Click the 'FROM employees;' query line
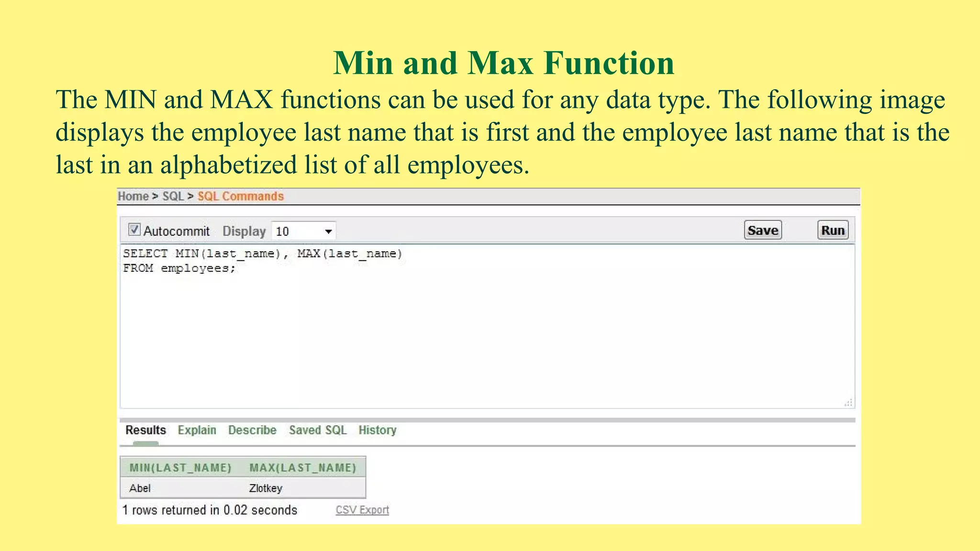The height and width of the screenshot is (551, 980). click(x=179, y=268)
